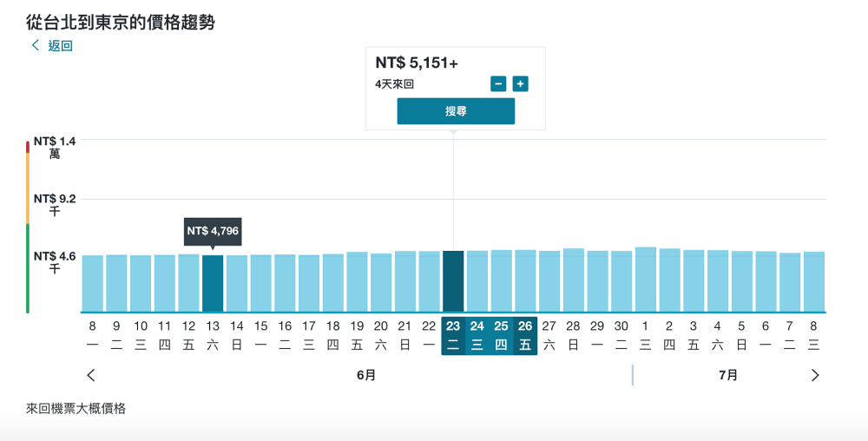Click date label 27 六
This screenshot has width=868, height=441.
[549, 336]
